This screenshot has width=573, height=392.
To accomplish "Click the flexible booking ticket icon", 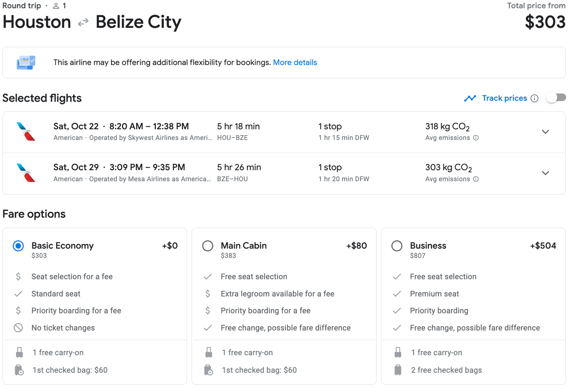I will [x=26, y=63].
